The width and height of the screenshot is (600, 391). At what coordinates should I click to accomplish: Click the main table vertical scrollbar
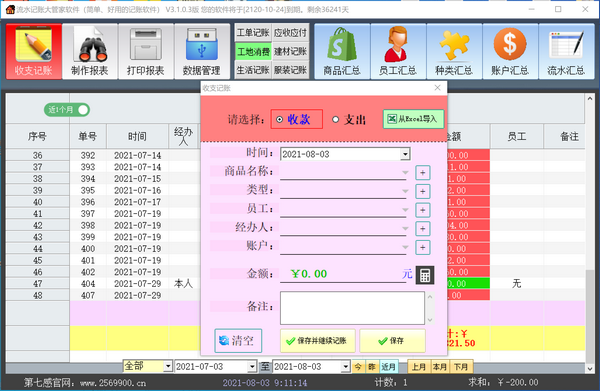coord(590,316)
